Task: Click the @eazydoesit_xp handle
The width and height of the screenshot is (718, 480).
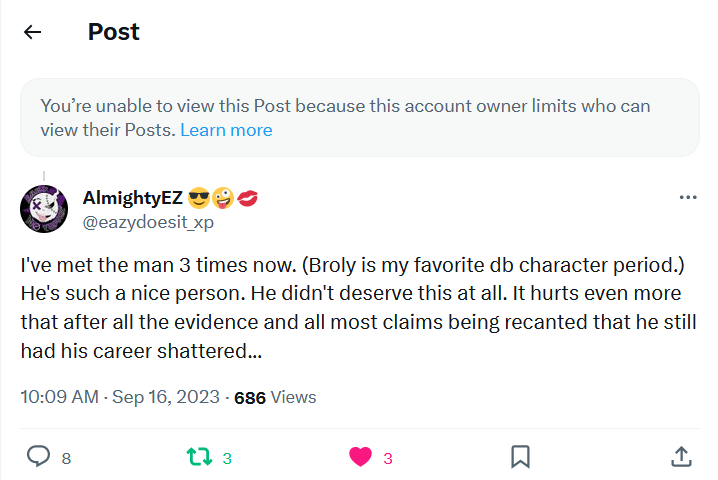Action: (x=147, y=222)
